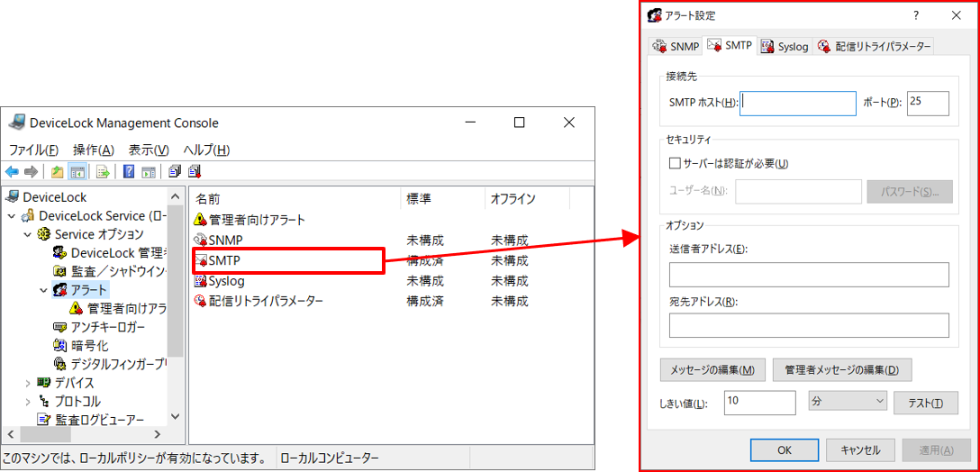Collapse the Service オプション tree node

point(28,234)
